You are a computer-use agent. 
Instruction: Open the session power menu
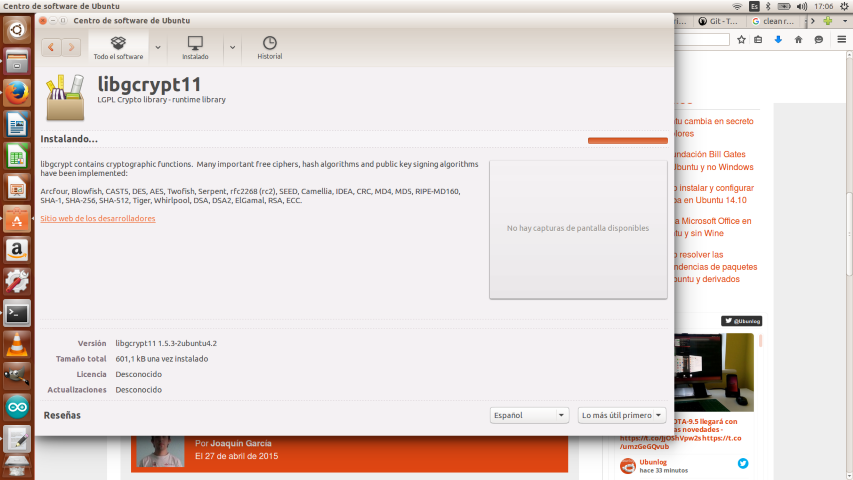coord(844,7)
